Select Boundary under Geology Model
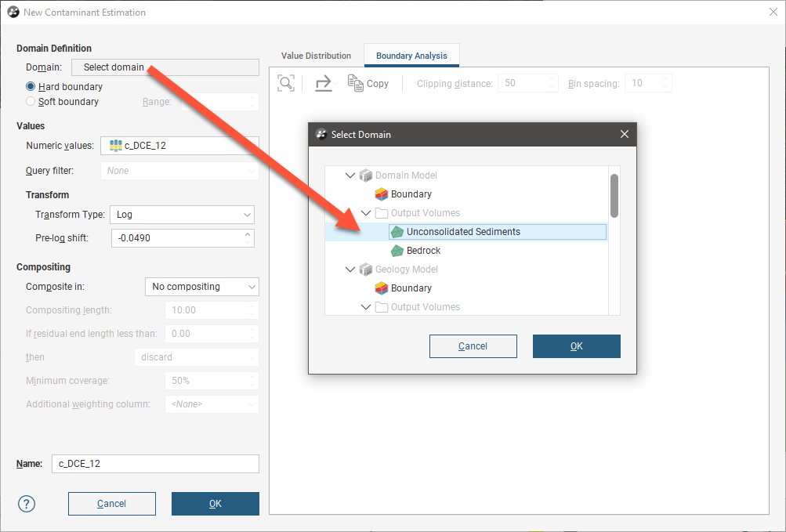The width and height of the screenshot is (786, 532). click(x=411, y=288)
